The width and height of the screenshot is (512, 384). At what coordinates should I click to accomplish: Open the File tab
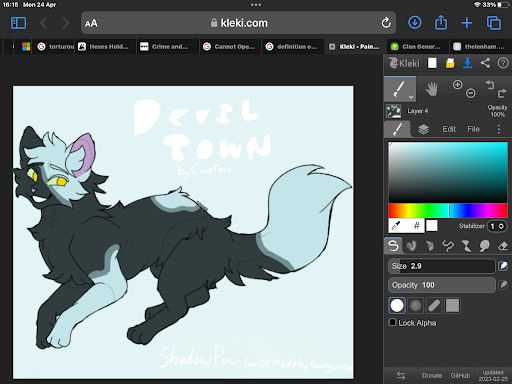(x=473, y=129)
